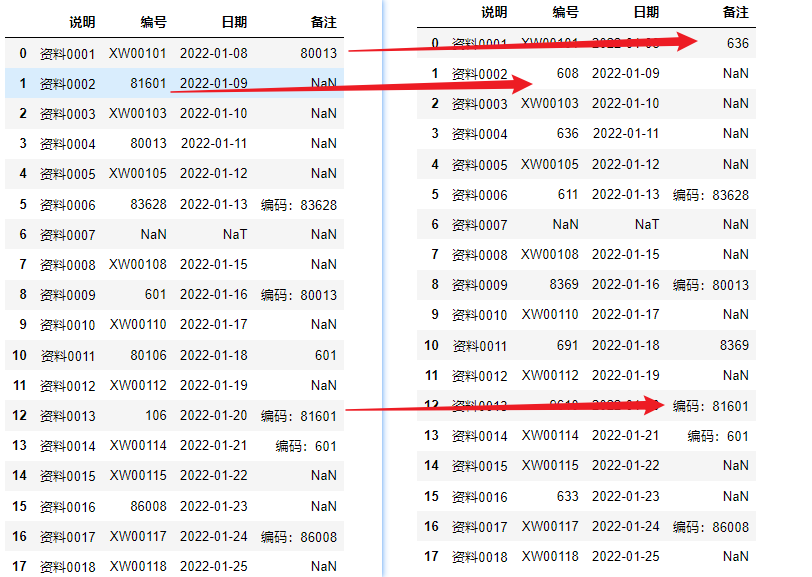
Task: Click 633 in the right table
Action: (x=568, y=496)
